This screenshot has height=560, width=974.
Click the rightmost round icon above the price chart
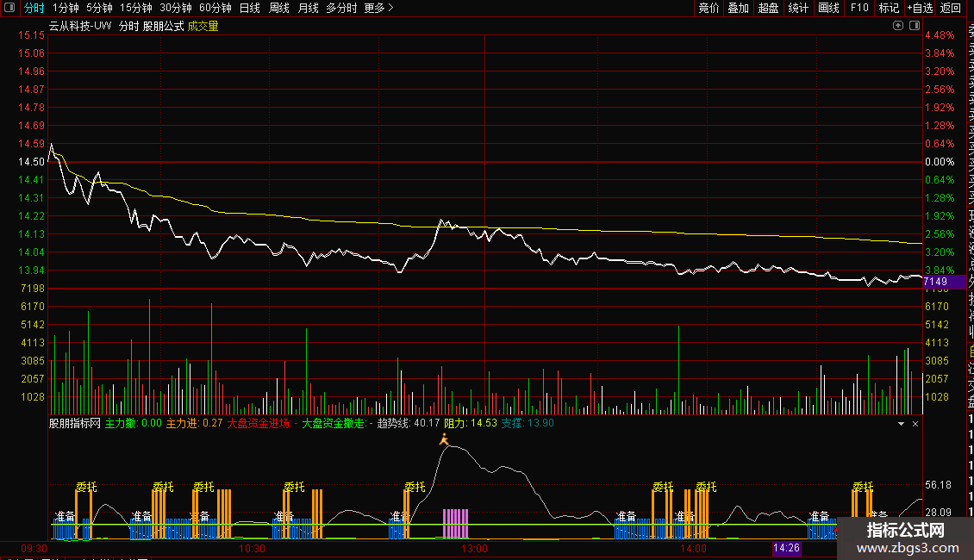tap(913, 26)
